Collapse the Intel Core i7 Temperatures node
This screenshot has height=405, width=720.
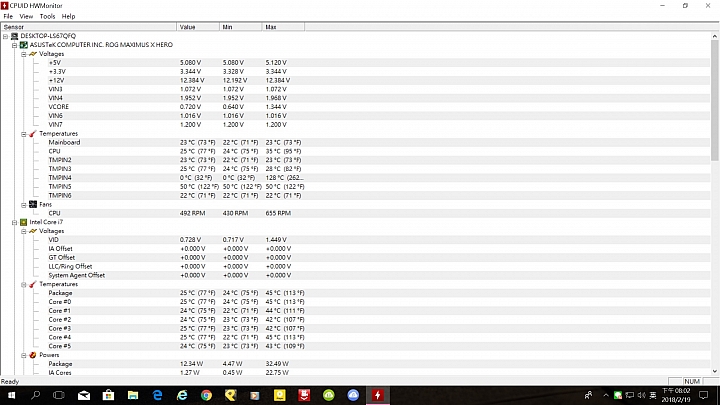coord(23,285)
